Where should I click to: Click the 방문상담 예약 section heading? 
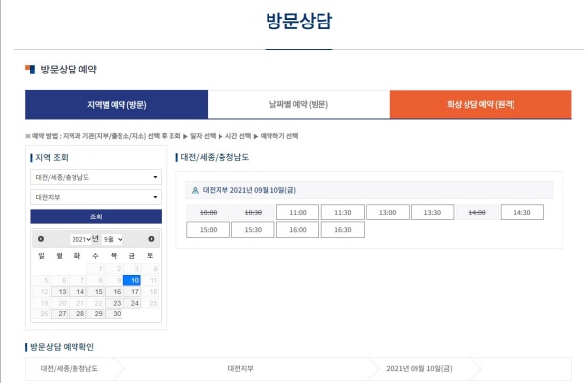[69, 70]
